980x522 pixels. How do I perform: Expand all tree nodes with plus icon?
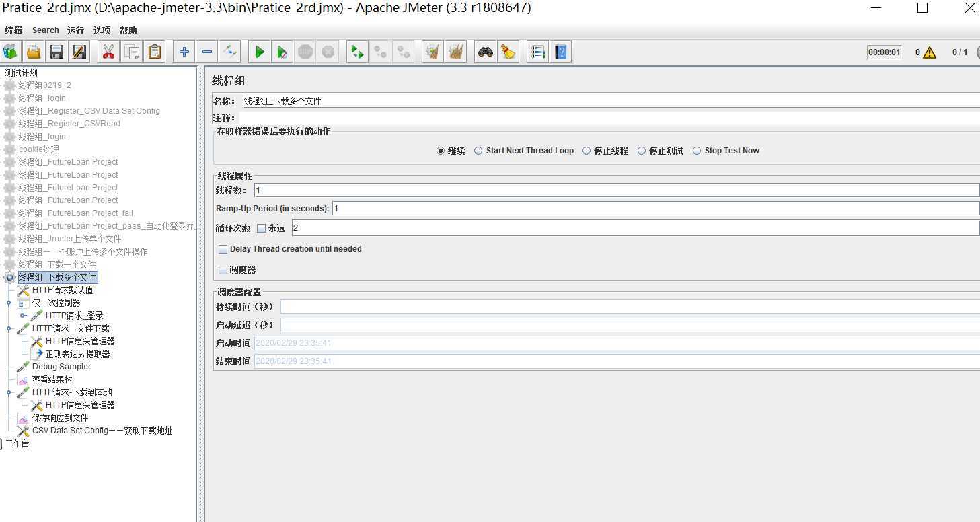click(x=184, y=52)
